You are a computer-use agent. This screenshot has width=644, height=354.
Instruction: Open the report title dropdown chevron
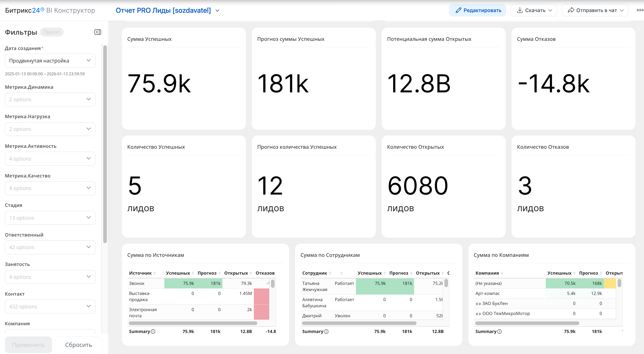217,10
